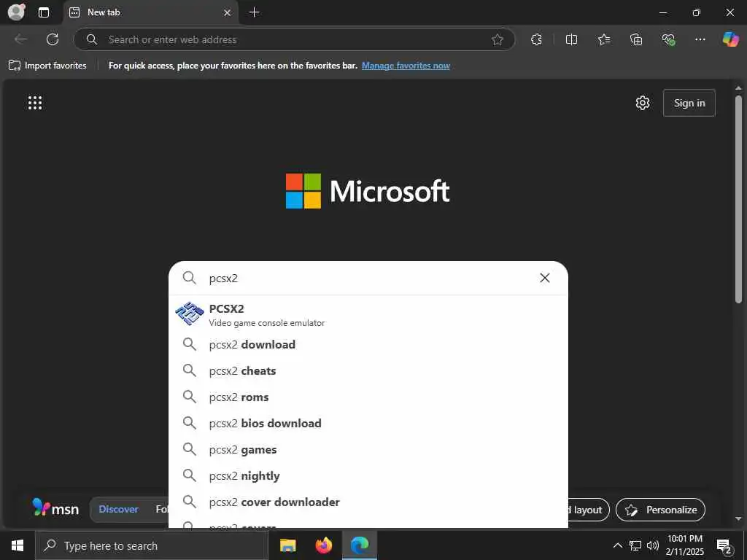
Task: Open the volume speaker tray icon
Action: (653, 545)
